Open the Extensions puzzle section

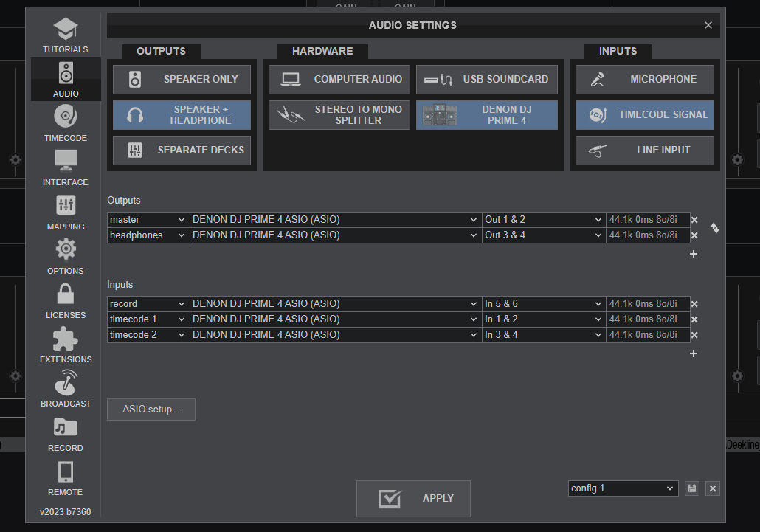(66, 345)
